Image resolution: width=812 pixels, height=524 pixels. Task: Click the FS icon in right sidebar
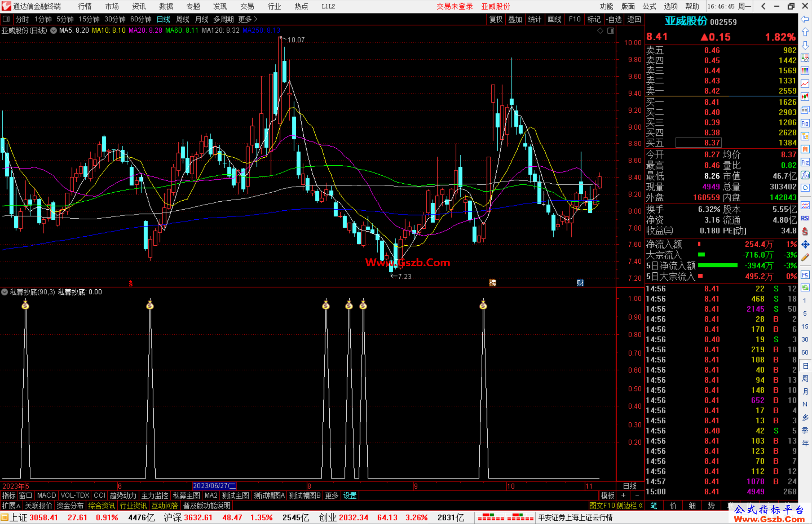pyautogui.click(x=805, y=275)
